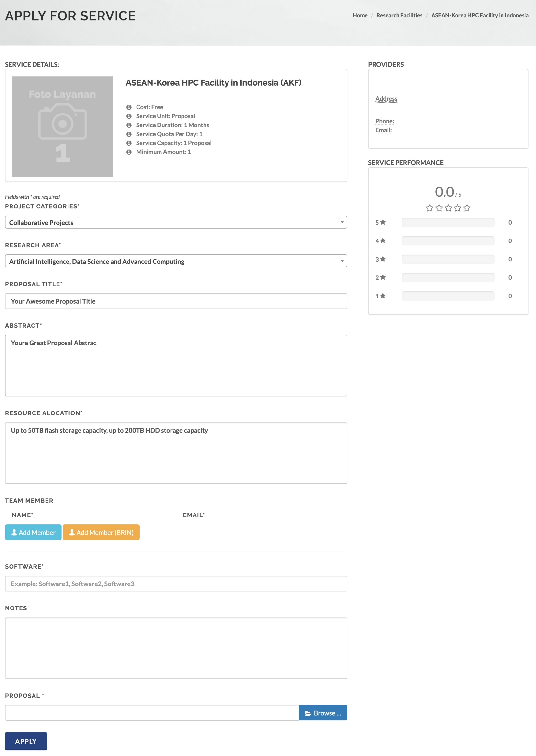Click ASEAN-Korea HPC Facility in Indonesia breadcrumb

(x=480, y=15)
